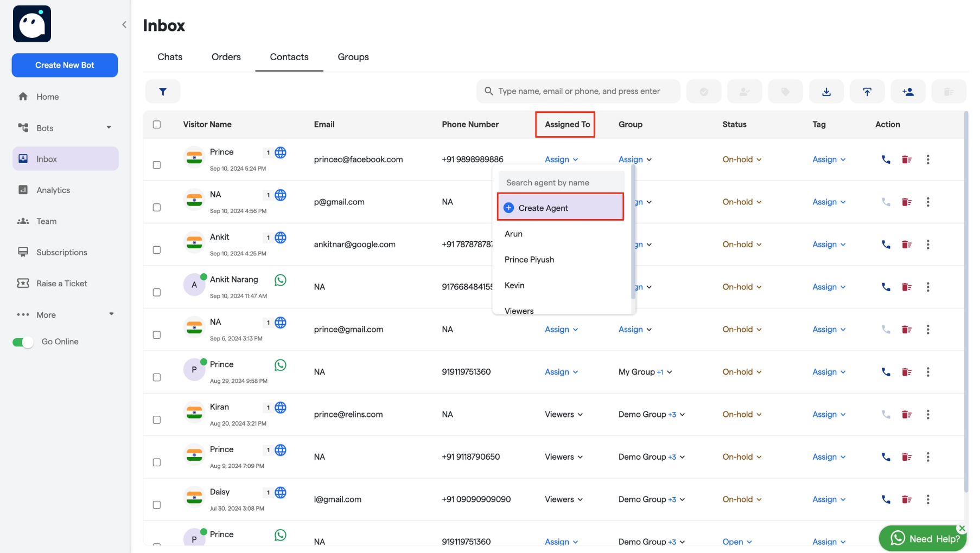Open Demo Group dropdown in Daisy's row
Viewport: 980px width, 553px height.
click(651, 499)
